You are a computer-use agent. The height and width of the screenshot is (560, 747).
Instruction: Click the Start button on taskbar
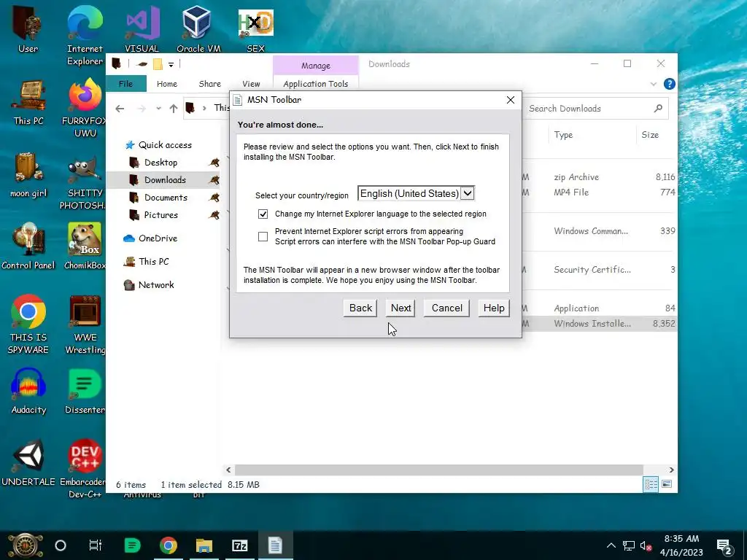[26, 545]
